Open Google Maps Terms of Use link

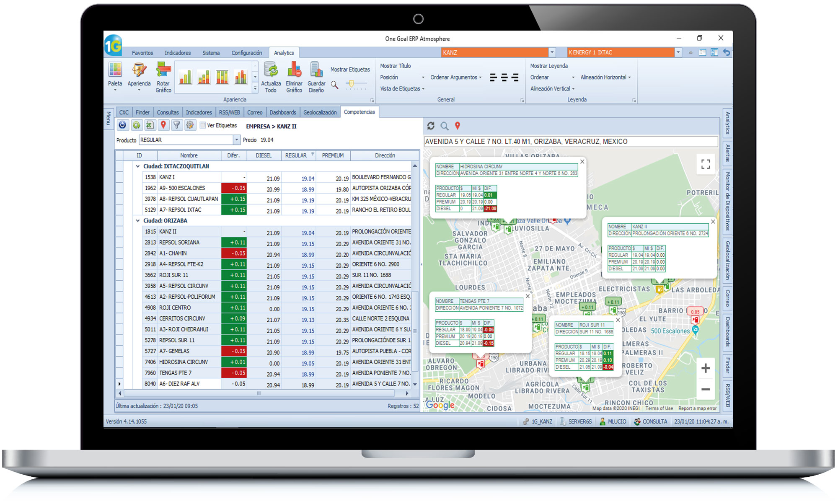659,408
